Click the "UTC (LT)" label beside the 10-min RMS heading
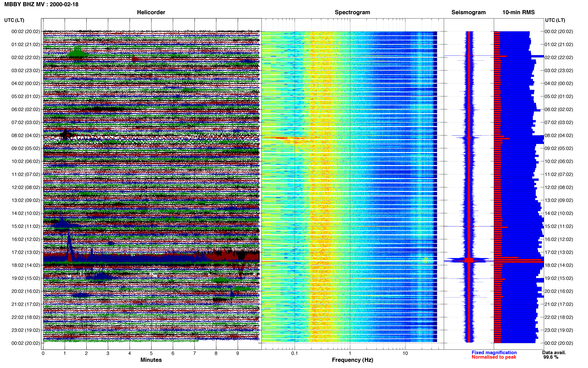Image resolution: width=588 pixels, height=368 pixels. 555,20
